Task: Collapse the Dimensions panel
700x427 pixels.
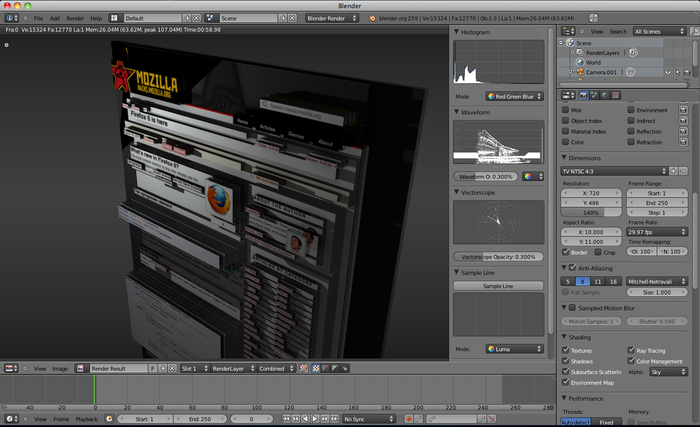Action: 564,158
